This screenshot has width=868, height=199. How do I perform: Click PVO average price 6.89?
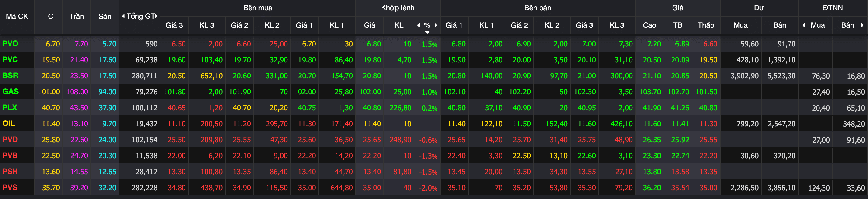point(682,44)
